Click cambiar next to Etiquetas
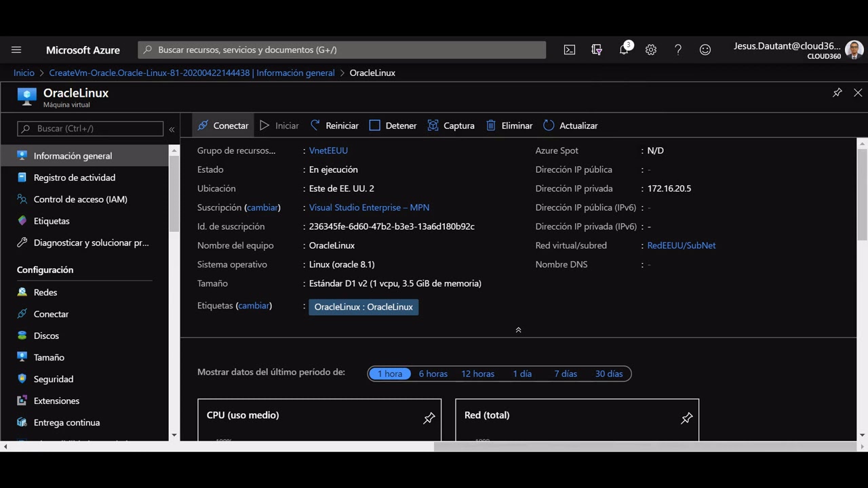Viewport: 868px width, 488px height. (x=254, y=306)
